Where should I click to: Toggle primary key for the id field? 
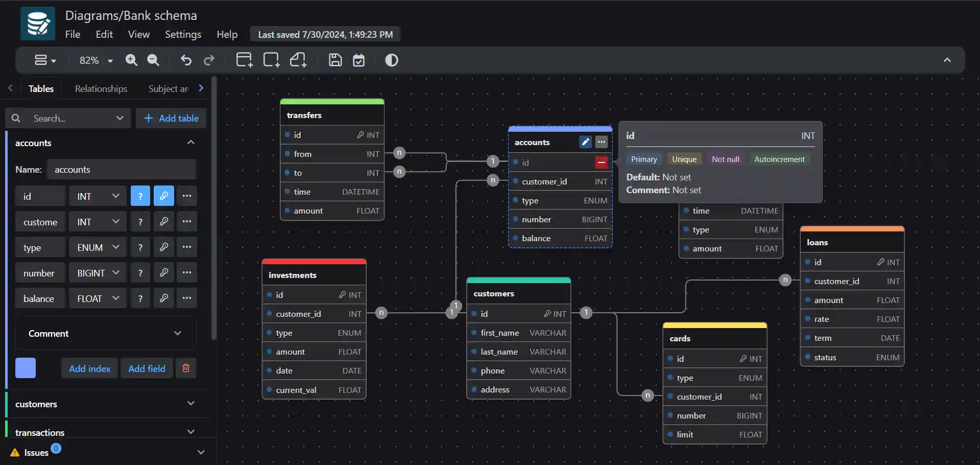[164, 196]
